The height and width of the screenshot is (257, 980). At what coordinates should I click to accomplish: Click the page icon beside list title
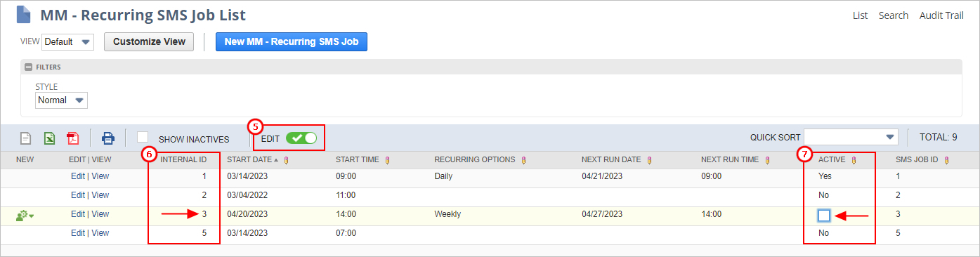coord(23,15)
